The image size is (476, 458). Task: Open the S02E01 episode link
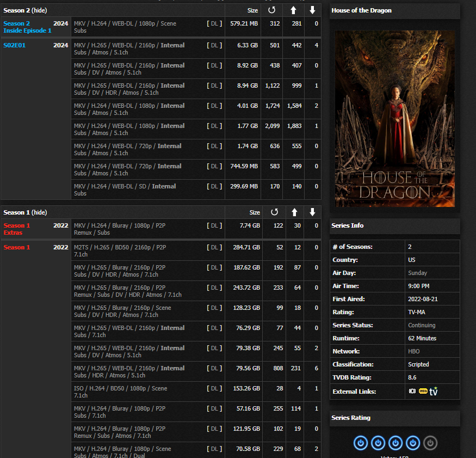[x=15, y=45]
